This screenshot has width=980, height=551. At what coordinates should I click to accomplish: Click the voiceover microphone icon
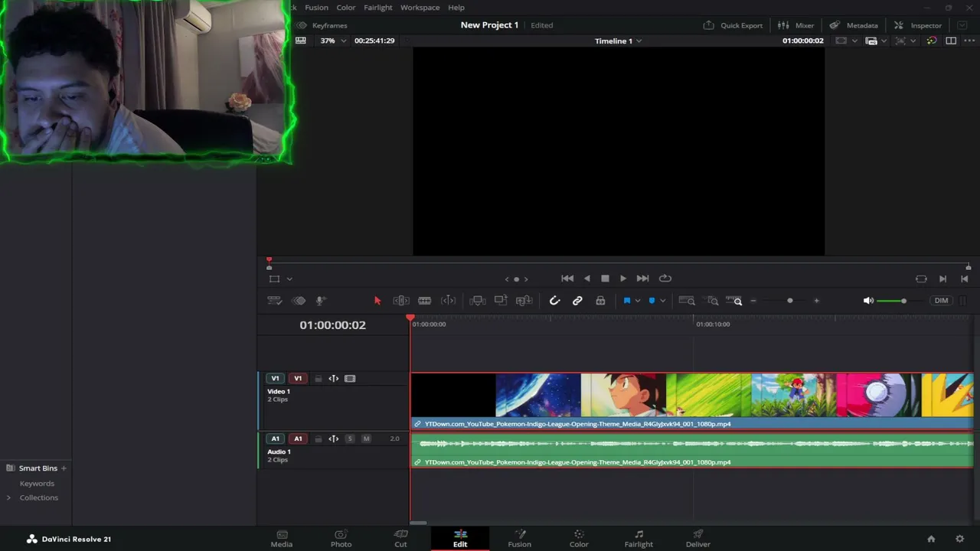[x=321, y=301]
